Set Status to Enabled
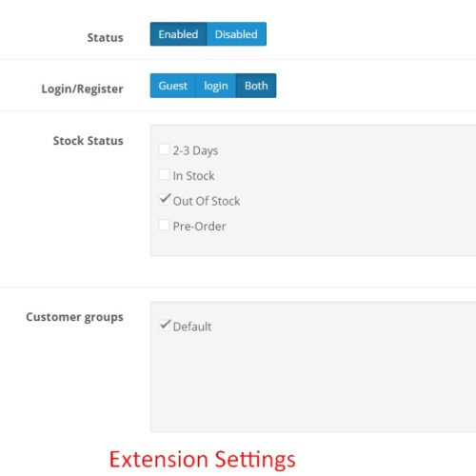Viewport: 476px width, 476px height. [178, 34]
